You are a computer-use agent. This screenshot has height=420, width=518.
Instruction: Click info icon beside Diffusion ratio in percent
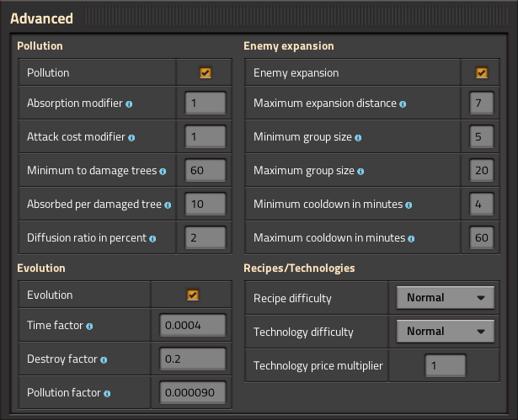[x=152, y=239]
